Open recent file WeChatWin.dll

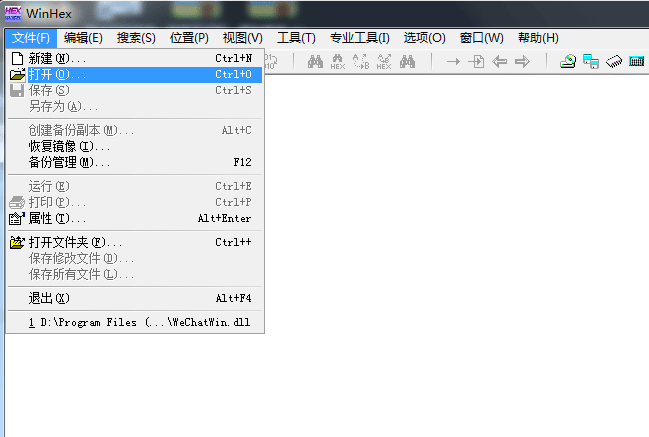(x=135, y=322)
